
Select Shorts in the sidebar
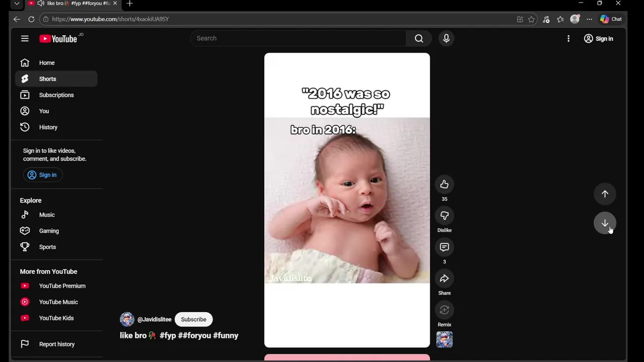56,79
